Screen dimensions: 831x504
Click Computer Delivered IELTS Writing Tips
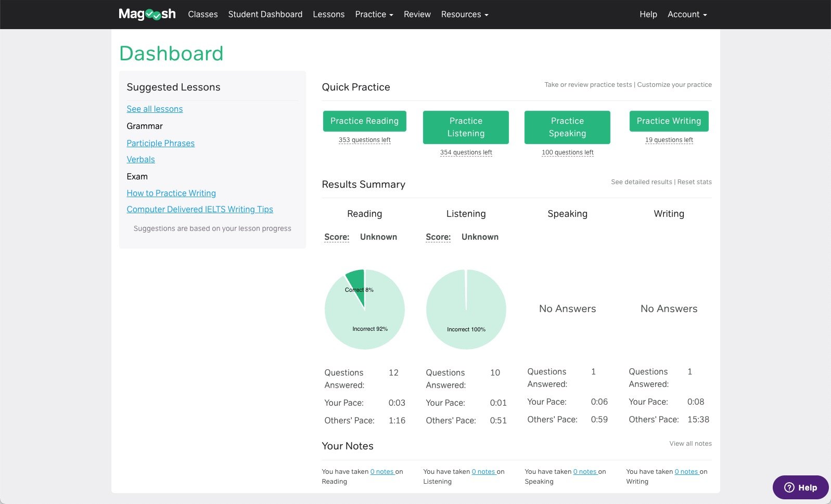[x=199, y=209]
